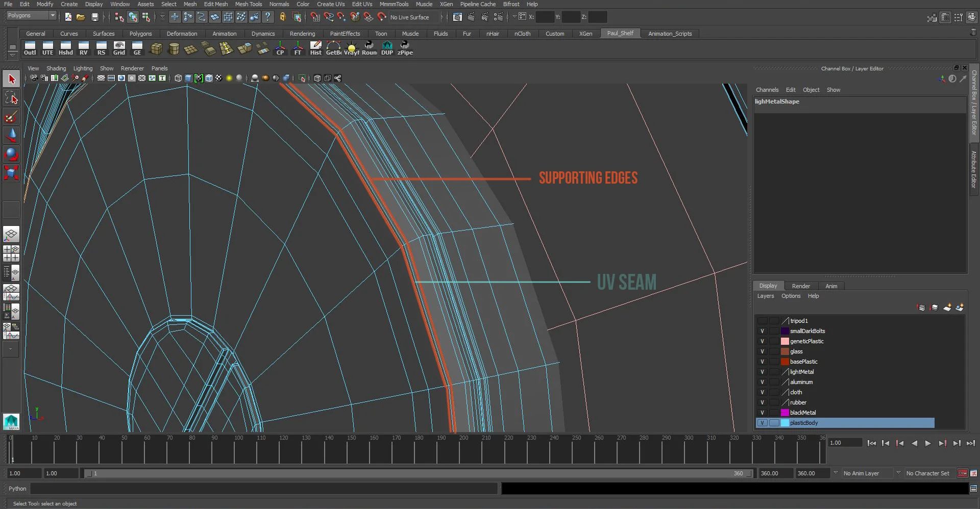Open the vertical Attribute Editor tab

click(x=974, y=169)
